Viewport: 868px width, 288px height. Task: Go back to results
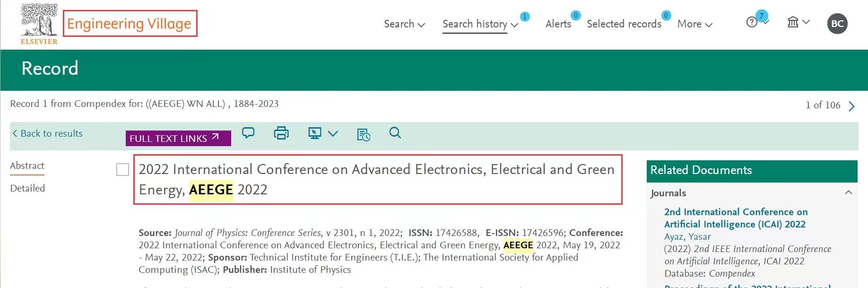[47, 133]
